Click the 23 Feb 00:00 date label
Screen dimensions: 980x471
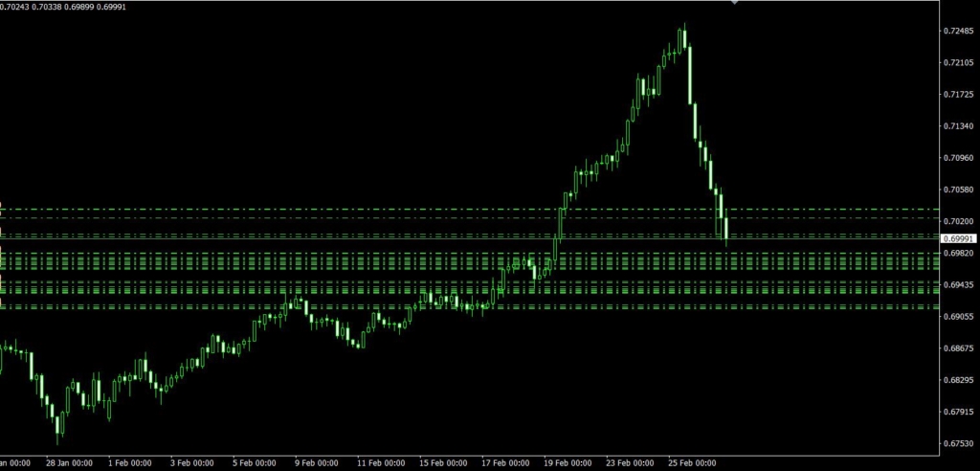tap(630, 463)
